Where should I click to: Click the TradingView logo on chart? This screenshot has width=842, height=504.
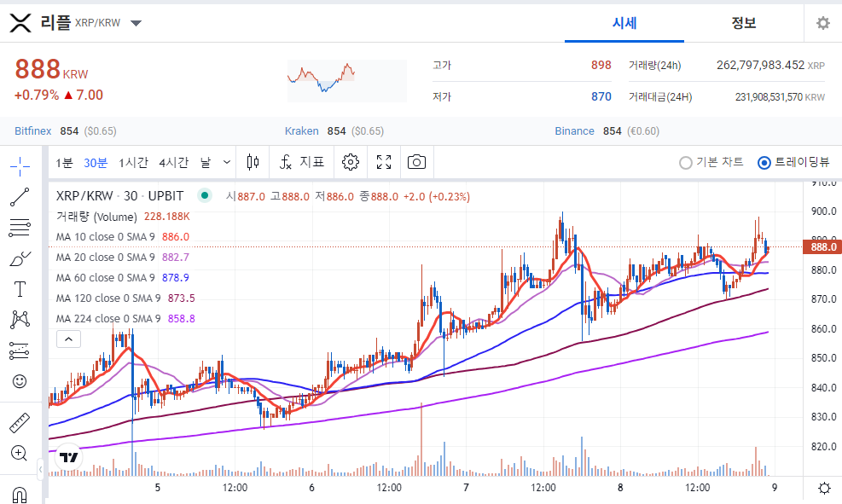[x=69, y=457]
